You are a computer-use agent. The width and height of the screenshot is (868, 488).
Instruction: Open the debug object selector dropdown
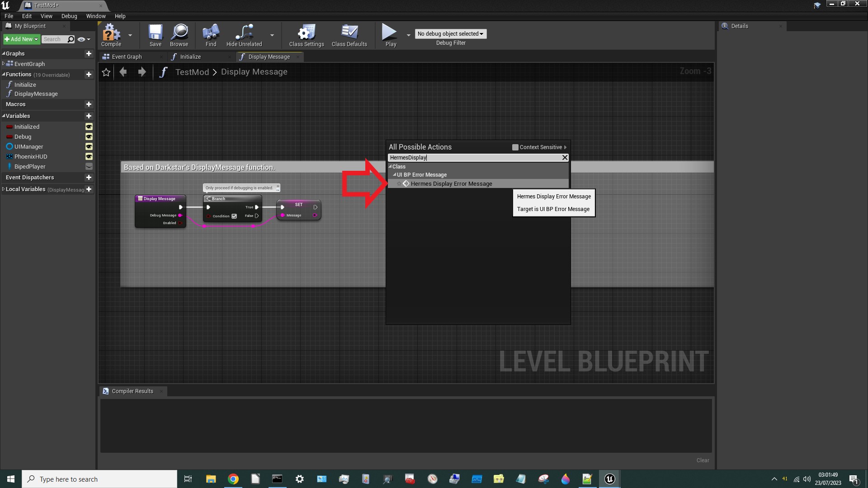click(x=451, y=34)
